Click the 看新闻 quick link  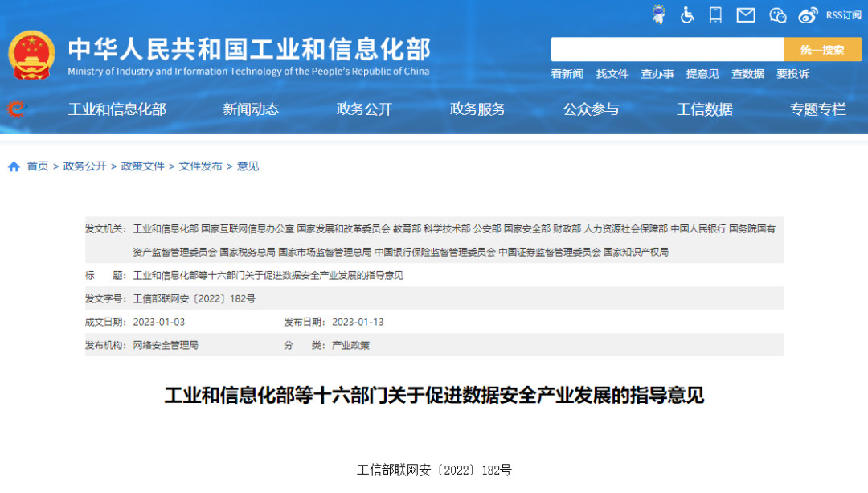(x=566, y=74)
